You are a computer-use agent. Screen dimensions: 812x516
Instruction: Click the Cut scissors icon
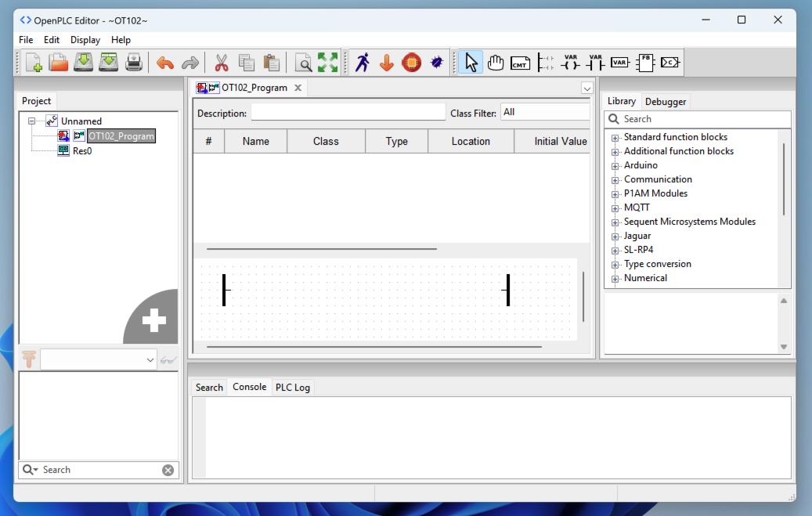[221, 63]
